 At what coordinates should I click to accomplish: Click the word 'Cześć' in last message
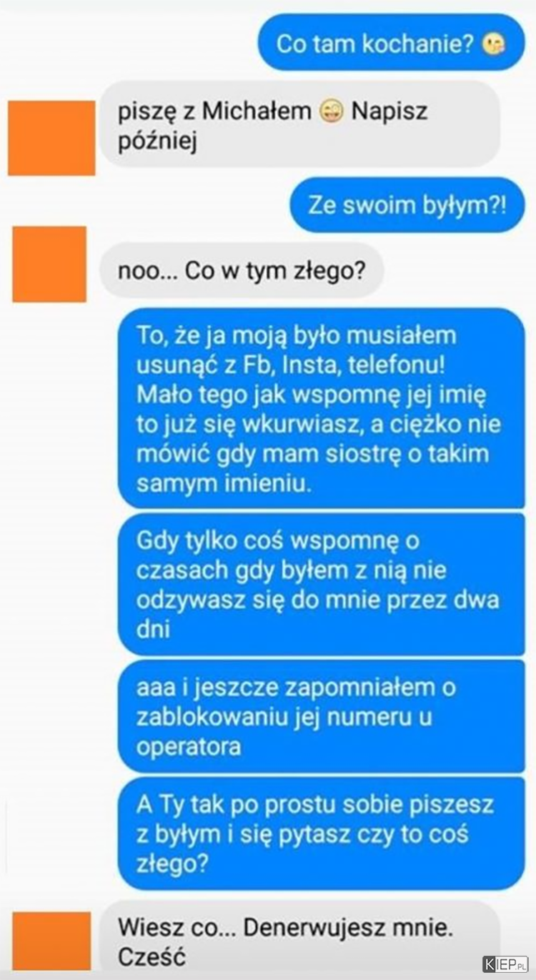[152, 957]
